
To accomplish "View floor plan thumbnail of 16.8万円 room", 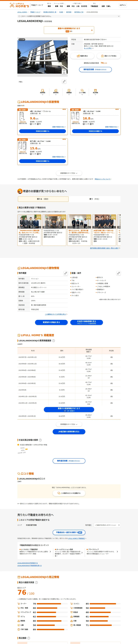I will [75, 116].
